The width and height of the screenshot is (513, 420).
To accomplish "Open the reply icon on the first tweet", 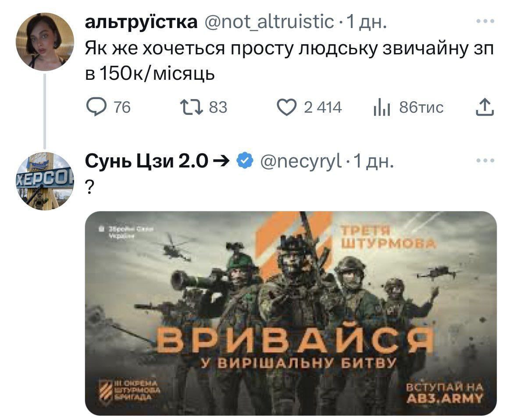I will click(x=96, y=107).
